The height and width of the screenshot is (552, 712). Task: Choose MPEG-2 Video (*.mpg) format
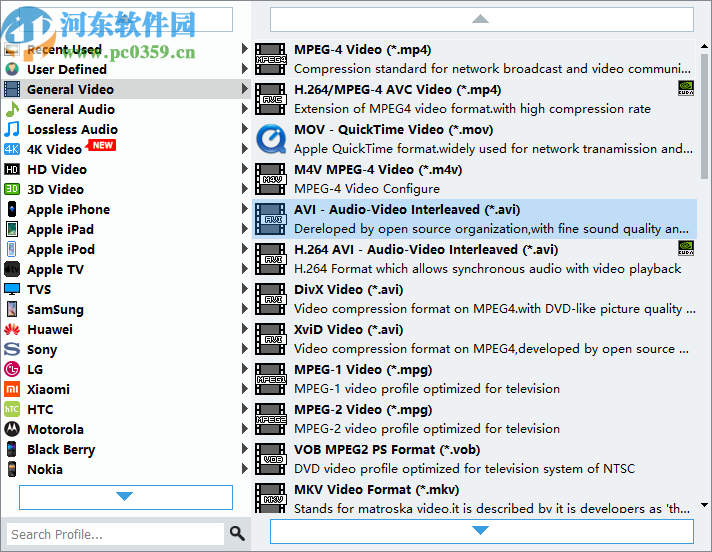pyautogui.click(x=475, y=419)
